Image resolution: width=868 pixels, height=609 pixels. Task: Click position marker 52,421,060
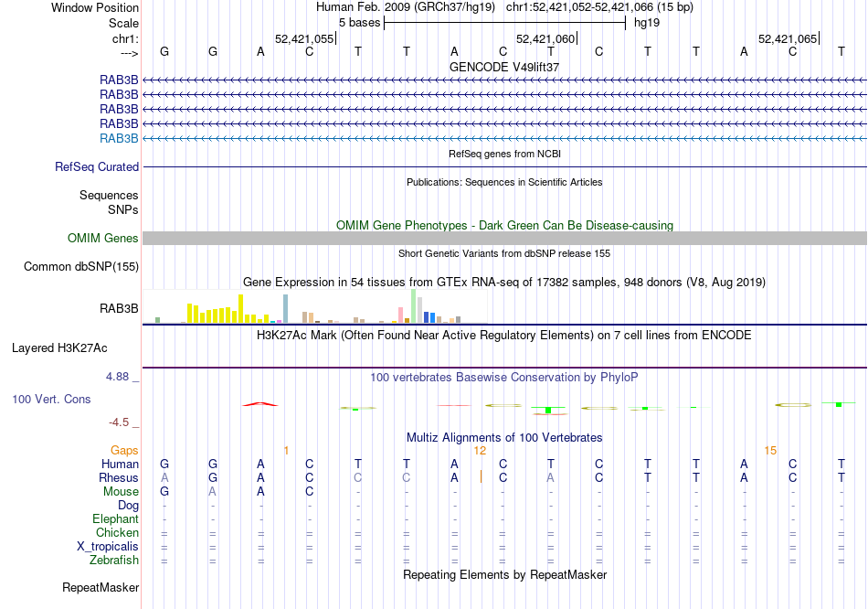coord(545,38)
